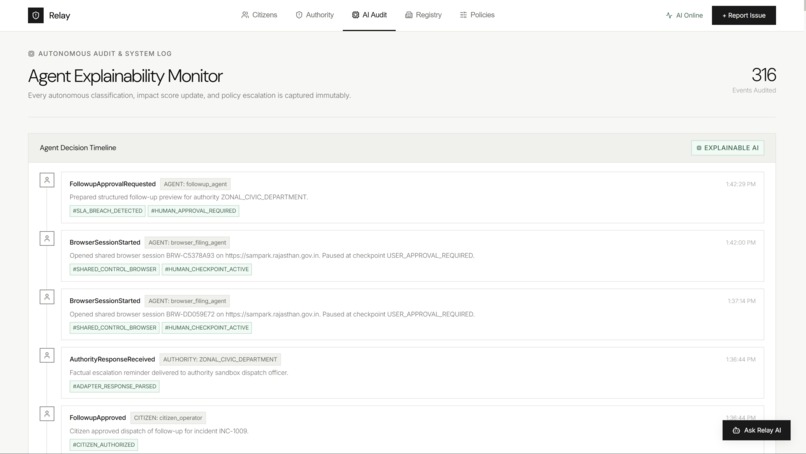The image size is (806, 454).
Task: Click the FollowupApproved event title
Action: coord(98,418)
